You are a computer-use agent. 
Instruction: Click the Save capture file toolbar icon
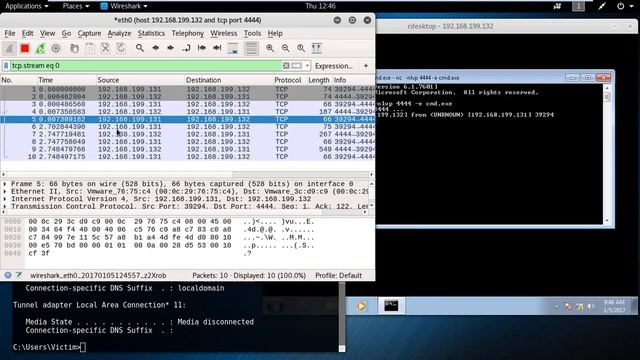coord(90,49)
